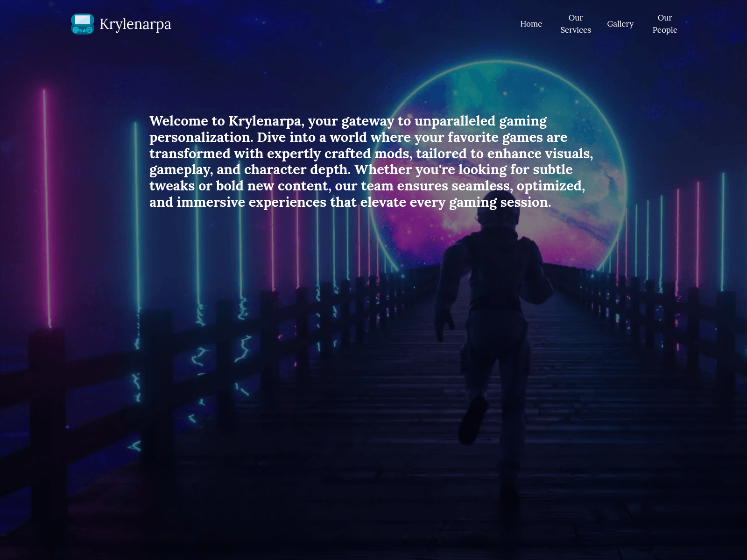Click the Our People navigation entry
Image resolution: width=747 pixels, height=560 pixels.
664,24
